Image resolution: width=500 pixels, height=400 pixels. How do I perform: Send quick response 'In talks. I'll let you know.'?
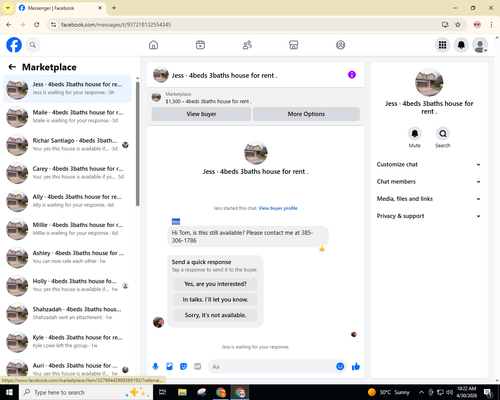coord(215,300)
